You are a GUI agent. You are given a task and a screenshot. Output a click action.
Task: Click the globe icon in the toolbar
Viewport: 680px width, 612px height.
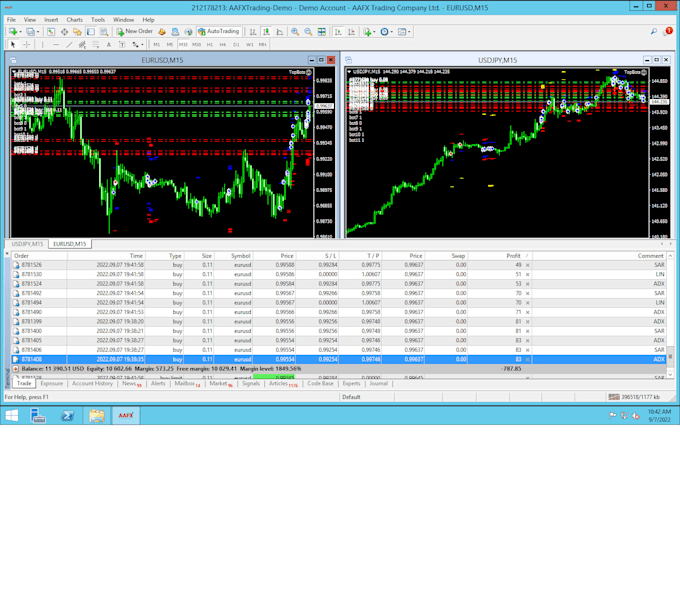(188, 32)
